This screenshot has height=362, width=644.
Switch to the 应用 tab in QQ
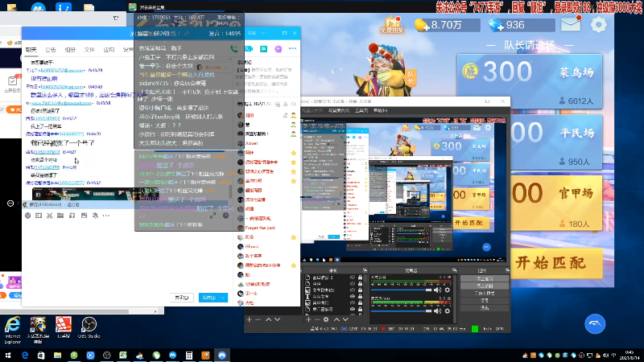click(x=109, y=50)
